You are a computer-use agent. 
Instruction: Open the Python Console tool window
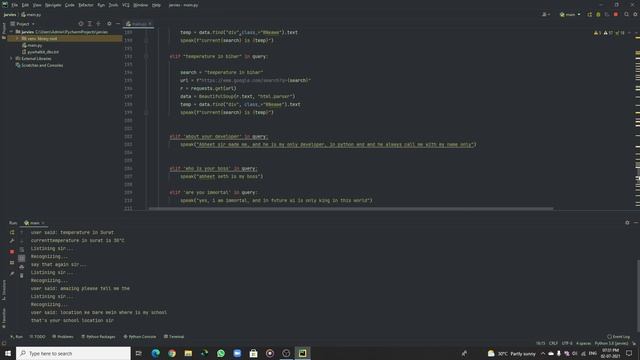point(140,337)
